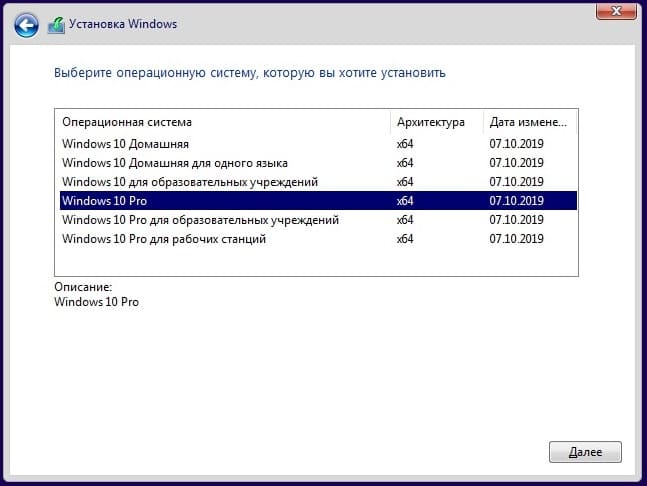Select Windows 10 Домашняя row
Viewport: 647px width, 486px height.
point(318,144)
